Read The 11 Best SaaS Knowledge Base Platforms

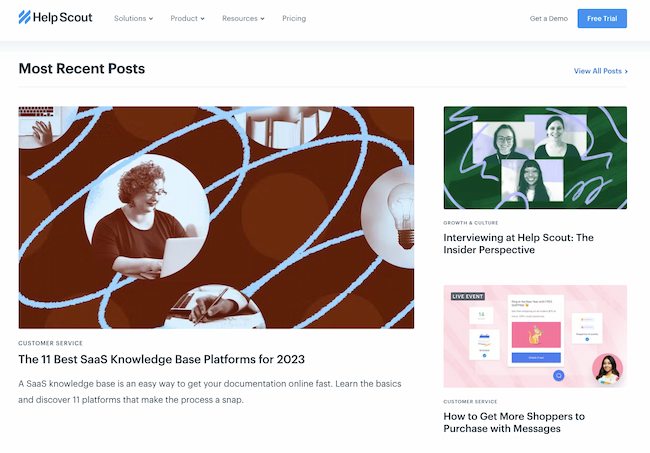(161, 359)
